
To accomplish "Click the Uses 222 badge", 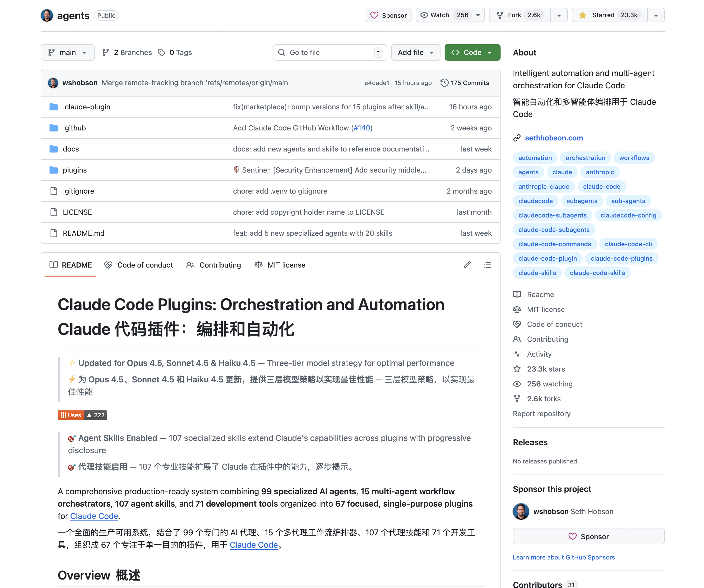I will coord(82,415).
